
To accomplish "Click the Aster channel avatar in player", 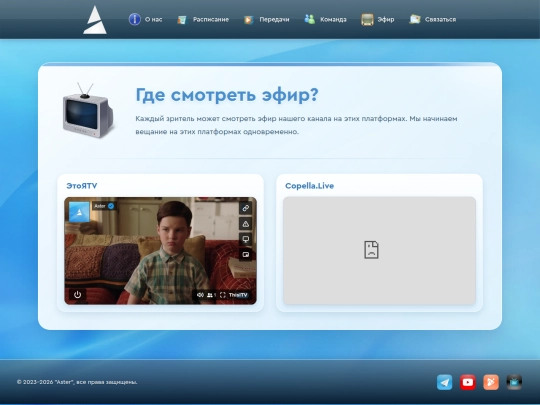I will pos(79,212).
